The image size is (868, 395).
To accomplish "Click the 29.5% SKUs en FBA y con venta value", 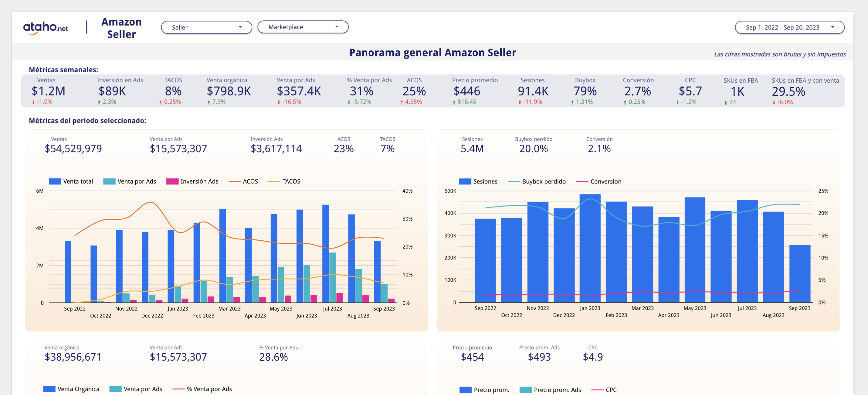I will pos(788,91).
